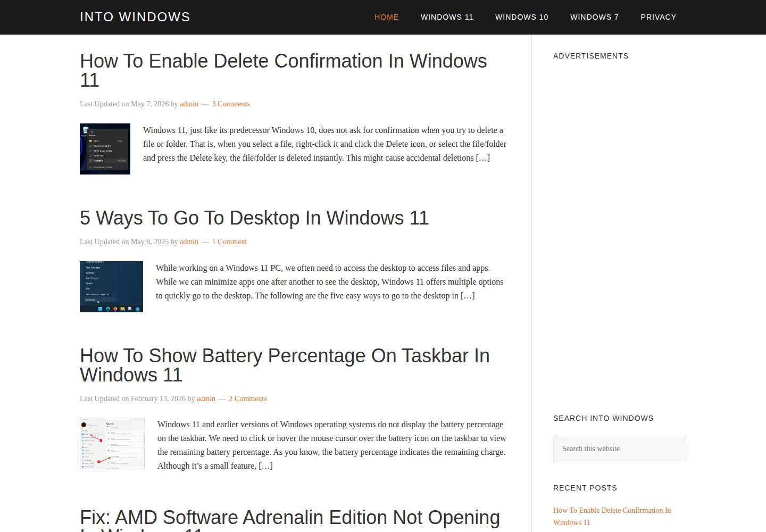The image size is (766, 532).
Task: Go to the Home menu item
Action: point(387,17)
